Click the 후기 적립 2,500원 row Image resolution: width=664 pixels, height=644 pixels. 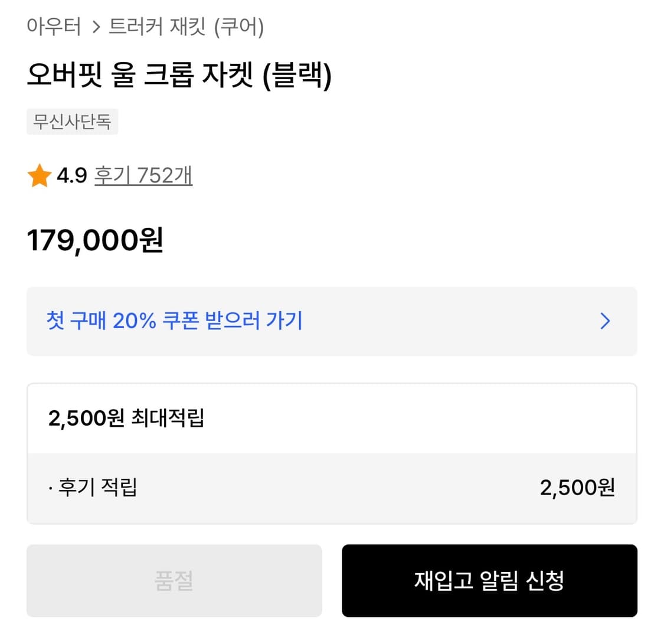(x=332, y=487)
